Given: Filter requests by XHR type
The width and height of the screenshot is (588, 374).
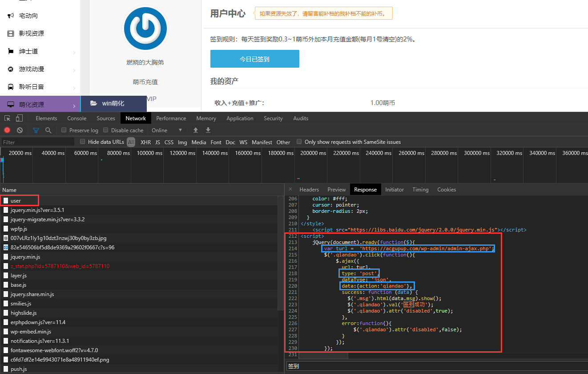Looking at the screenshot, I should [146, 142].
